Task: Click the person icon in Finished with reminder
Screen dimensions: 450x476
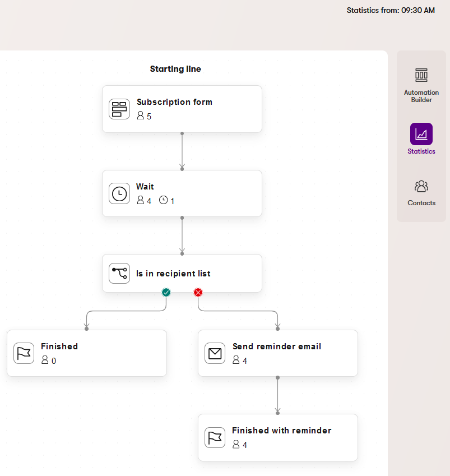Action: (236, 444)
